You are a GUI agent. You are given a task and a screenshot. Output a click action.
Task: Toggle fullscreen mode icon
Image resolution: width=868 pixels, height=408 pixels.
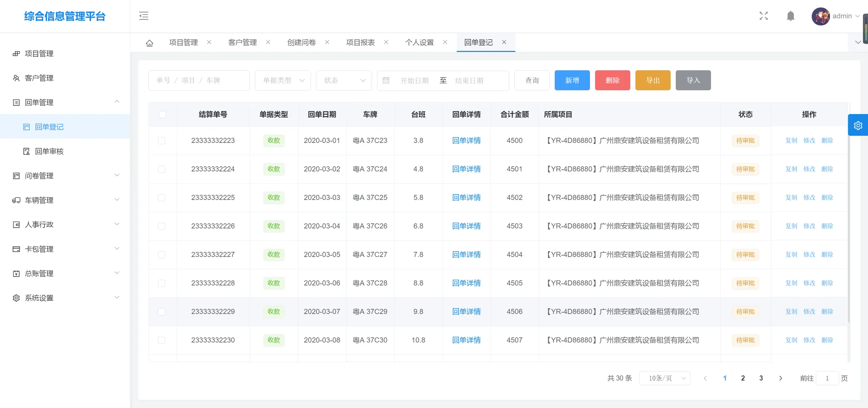click(764, 16)
